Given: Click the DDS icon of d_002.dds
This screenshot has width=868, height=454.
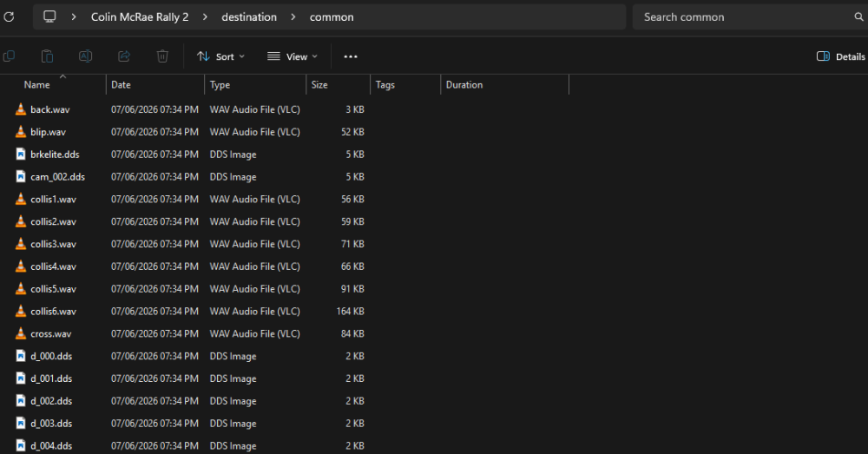Looking at the screenshot, I should (21, 401).
